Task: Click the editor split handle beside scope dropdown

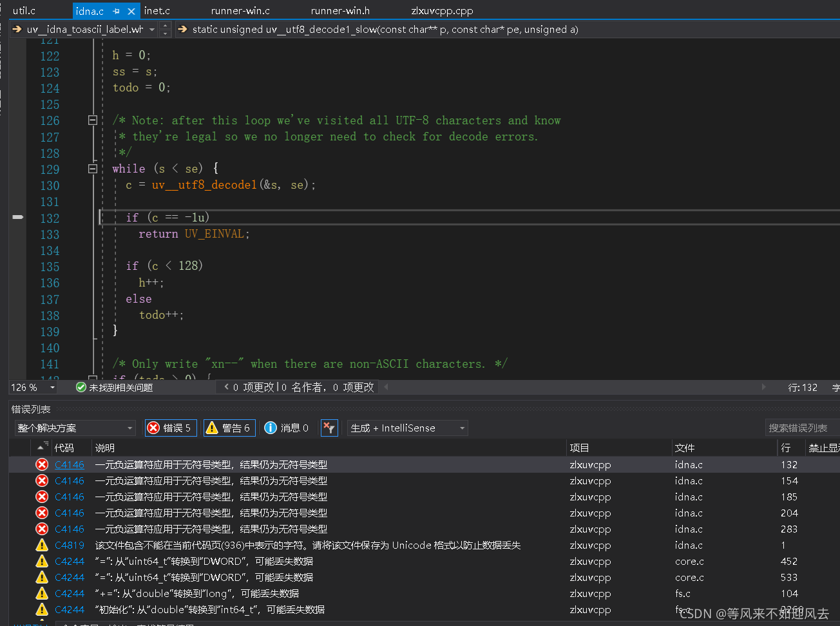Action: click(166, 29)
